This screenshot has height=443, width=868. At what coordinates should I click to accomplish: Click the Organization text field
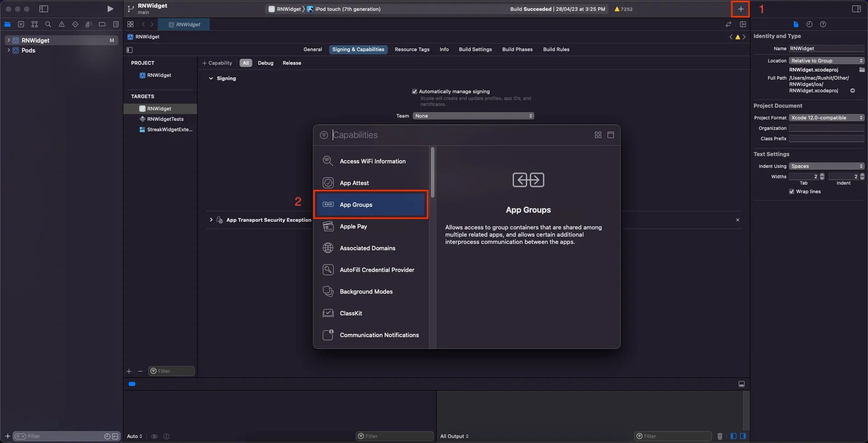click(826, 128)
